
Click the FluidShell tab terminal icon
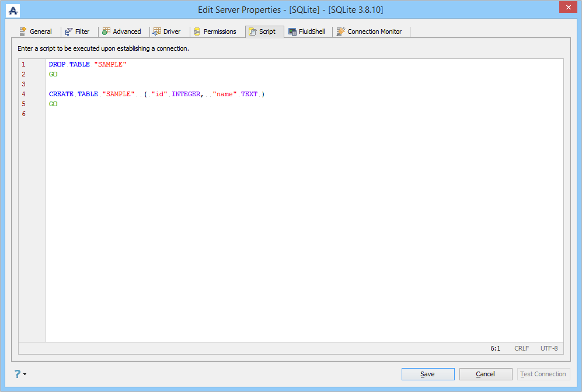point(292,32)
